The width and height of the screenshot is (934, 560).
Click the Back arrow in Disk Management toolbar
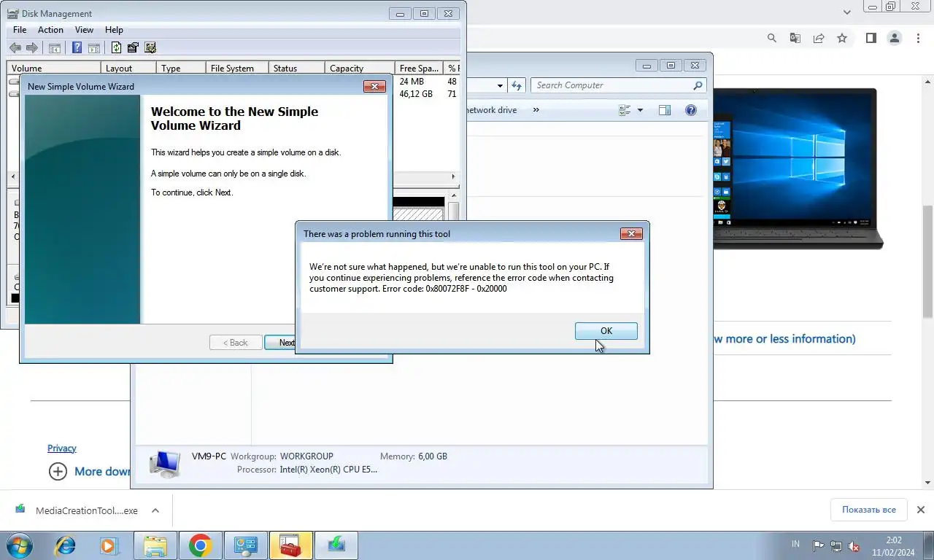pyautogui.click(x=15, y=48)
